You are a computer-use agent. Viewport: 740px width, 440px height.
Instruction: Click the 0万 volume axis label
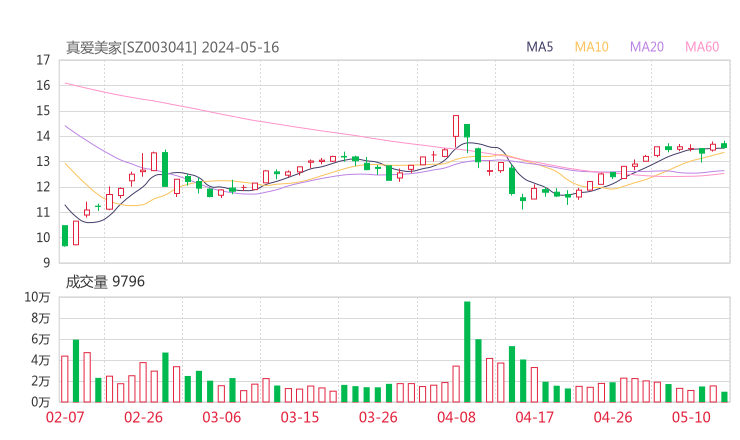(x=41, y=402)
